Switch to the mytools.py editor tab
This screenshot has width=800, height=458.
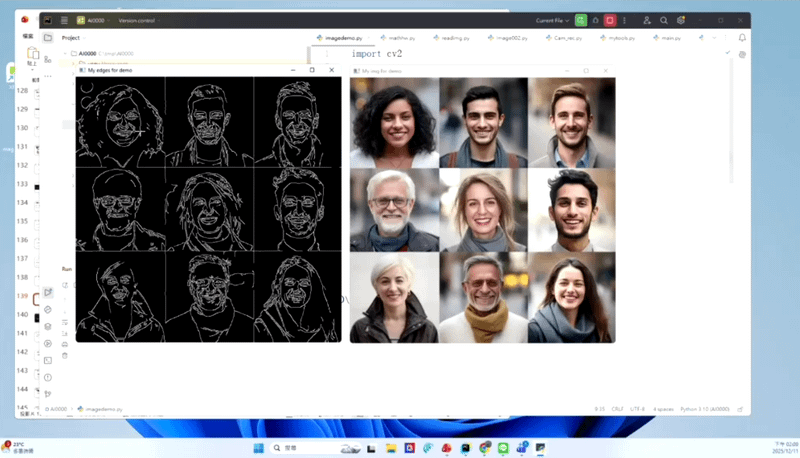[x=622, y=37]
